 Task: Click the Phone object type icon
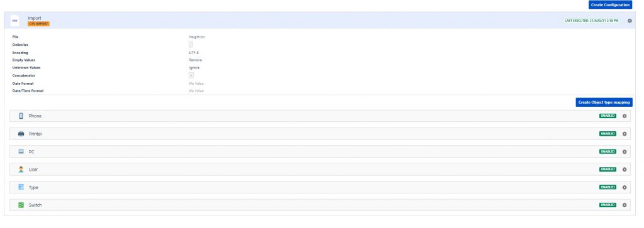[21, 116]
